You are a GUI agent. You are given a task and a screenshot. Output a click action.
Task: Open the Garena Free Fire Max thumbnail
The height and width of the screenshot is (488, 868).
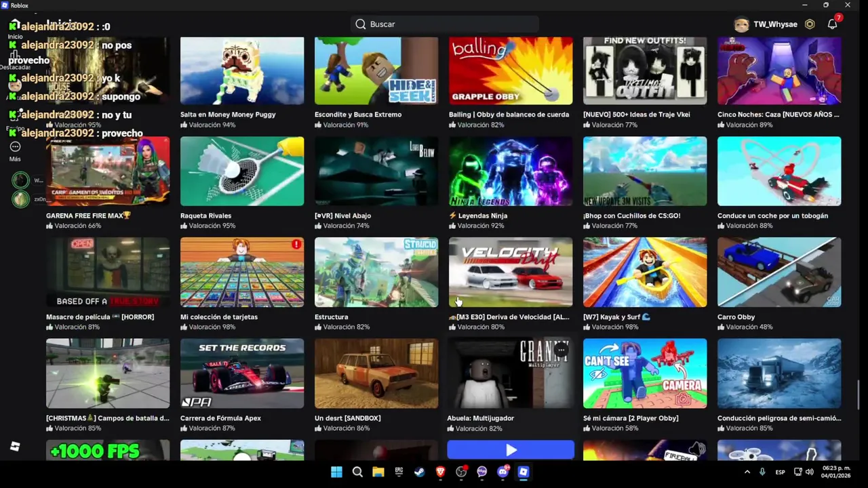click(x=108, y=171)
